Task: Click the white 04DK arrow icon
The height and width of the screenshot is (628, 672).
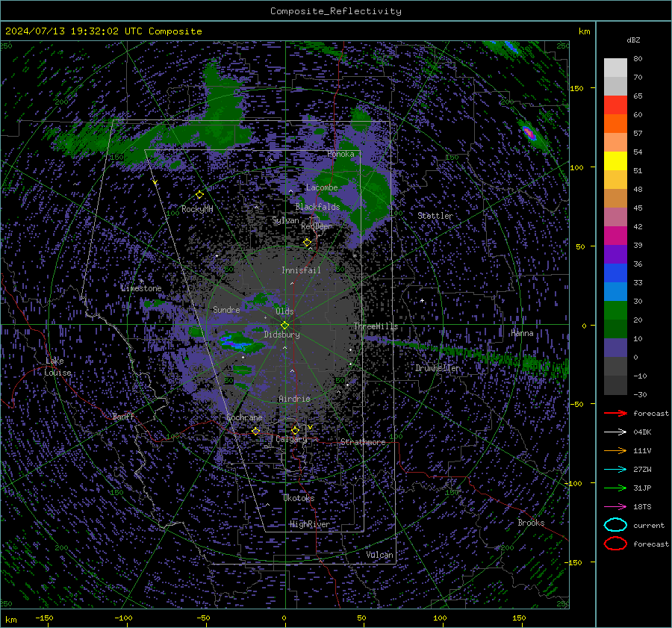Action: click(x=615, y=432)
